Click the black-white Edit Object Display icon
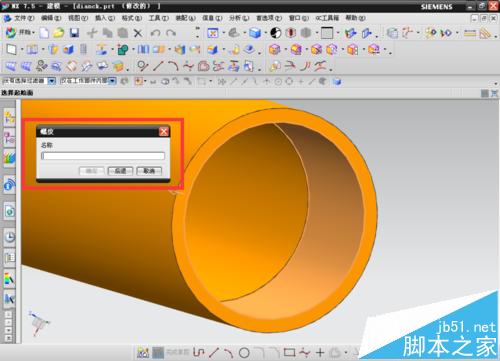This screenshot has width=500, height=361. 275,33
